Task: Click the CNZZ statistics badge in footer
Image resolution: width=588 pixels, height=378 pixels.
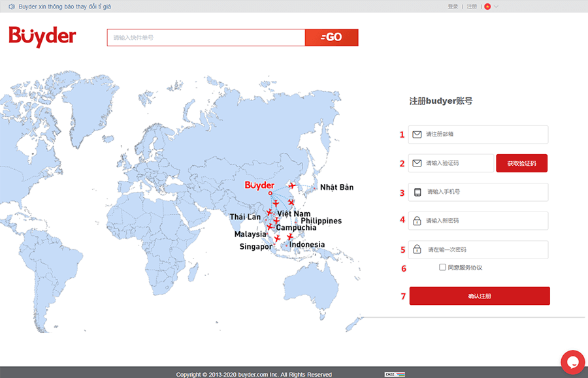Action: pos(395,374)
